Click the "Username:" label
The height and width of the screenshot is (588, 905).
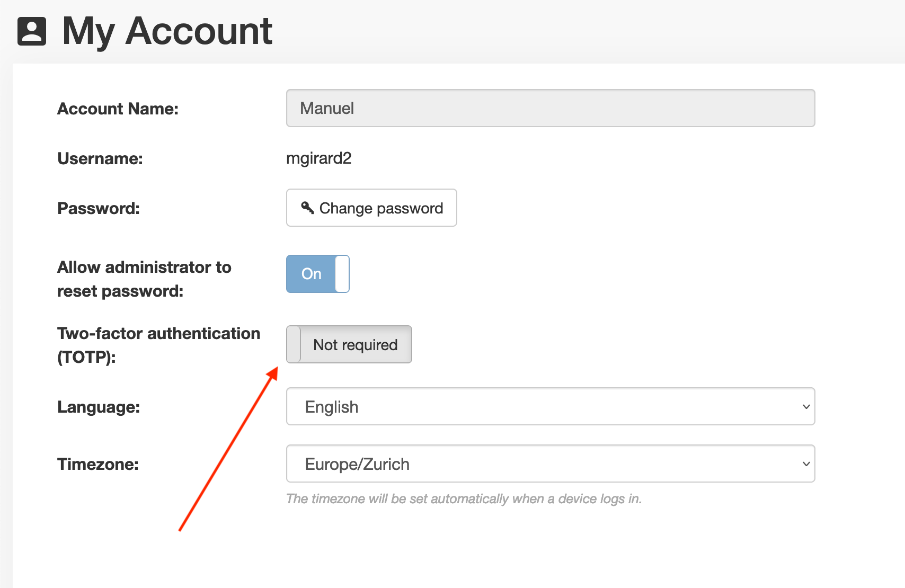[x=100, y=158]
